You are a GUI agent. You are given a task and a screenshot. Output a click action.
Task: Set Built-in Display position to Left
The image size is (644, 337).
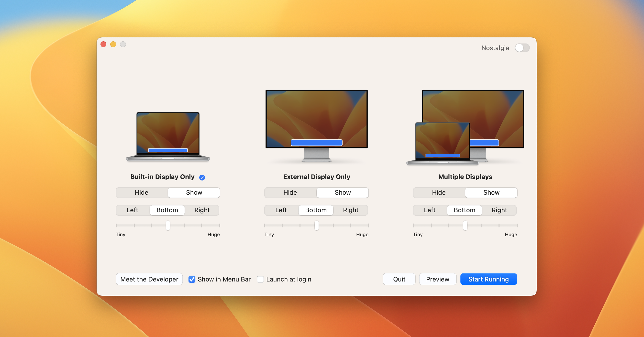[132, 210]
